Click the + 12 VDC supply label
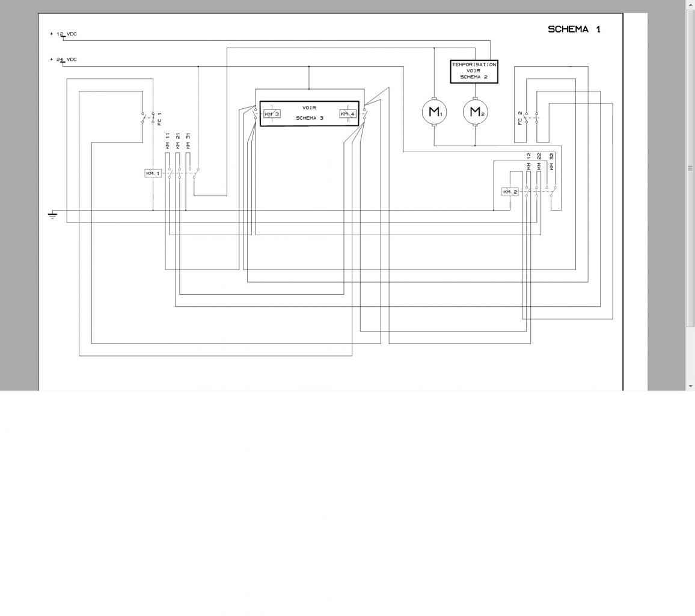695x616 pixels. pos(63,34)
